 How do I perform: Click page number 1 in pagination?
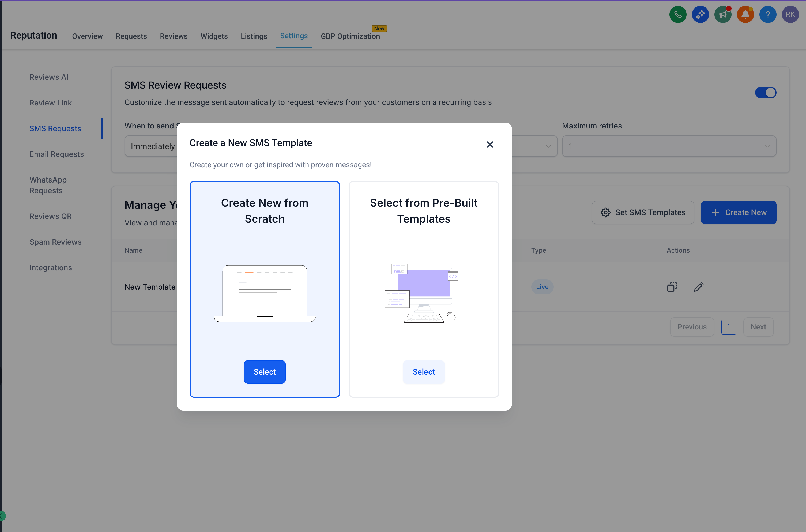[728, 327]
